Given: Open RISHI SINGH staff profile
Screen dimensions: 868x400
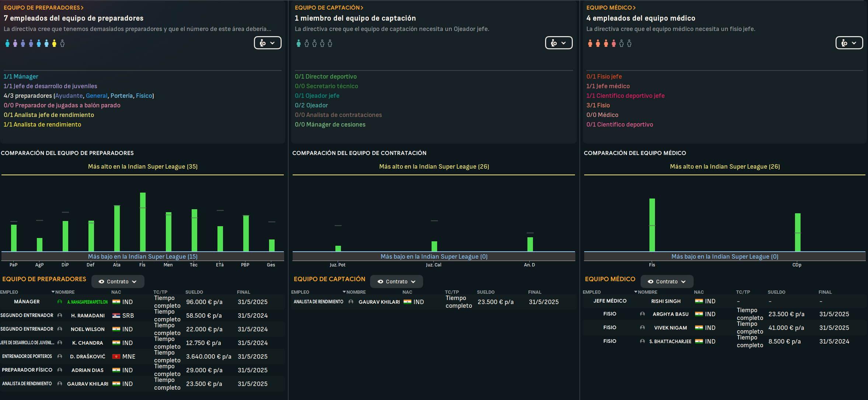Looking at the screenshot, I should pos(666,301).
